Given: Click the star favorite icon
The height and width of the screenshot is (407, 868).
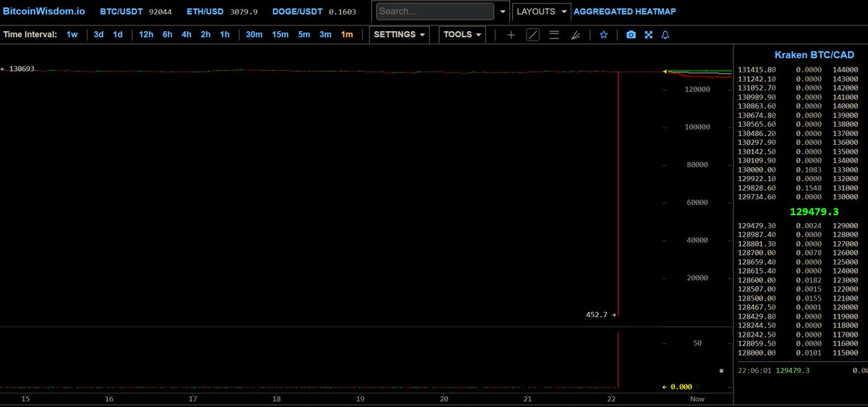Looking at the screenshot, I should [x=603, y=35].
